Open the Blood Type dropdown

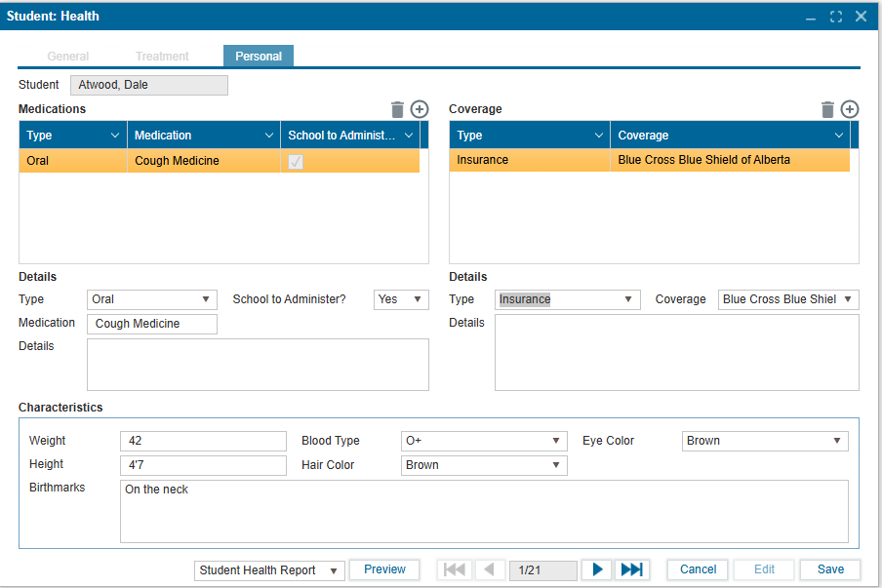click(484, 441)
